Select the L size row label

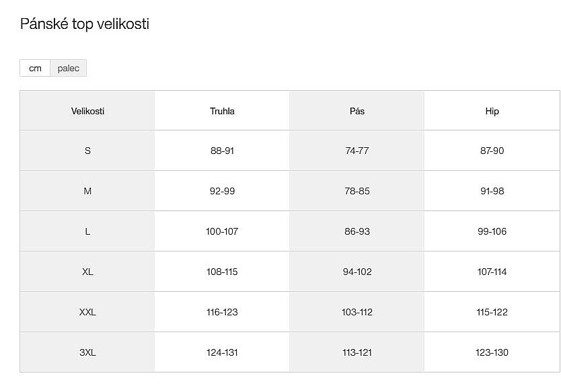tap(87, 231)
